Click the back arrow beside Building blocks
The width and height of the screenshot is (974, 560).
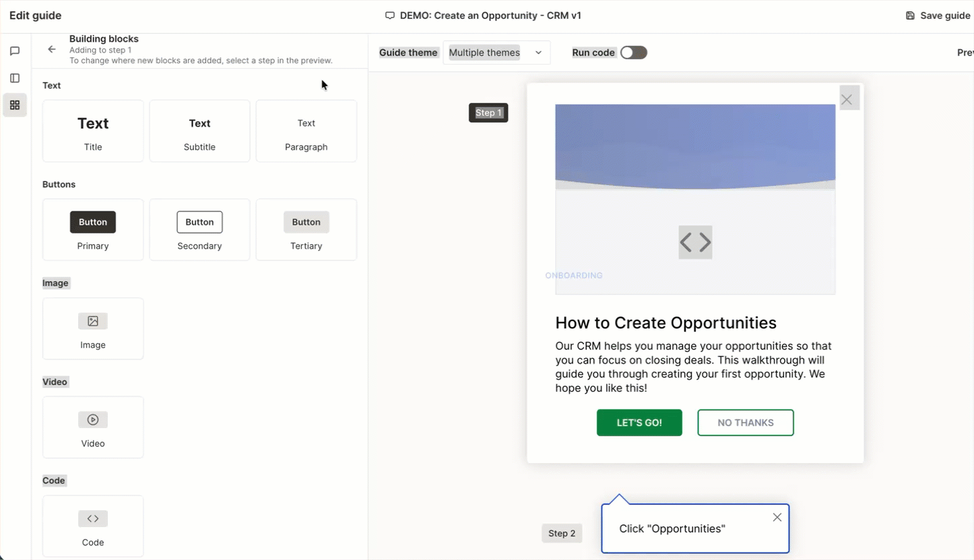pos(52,49)
